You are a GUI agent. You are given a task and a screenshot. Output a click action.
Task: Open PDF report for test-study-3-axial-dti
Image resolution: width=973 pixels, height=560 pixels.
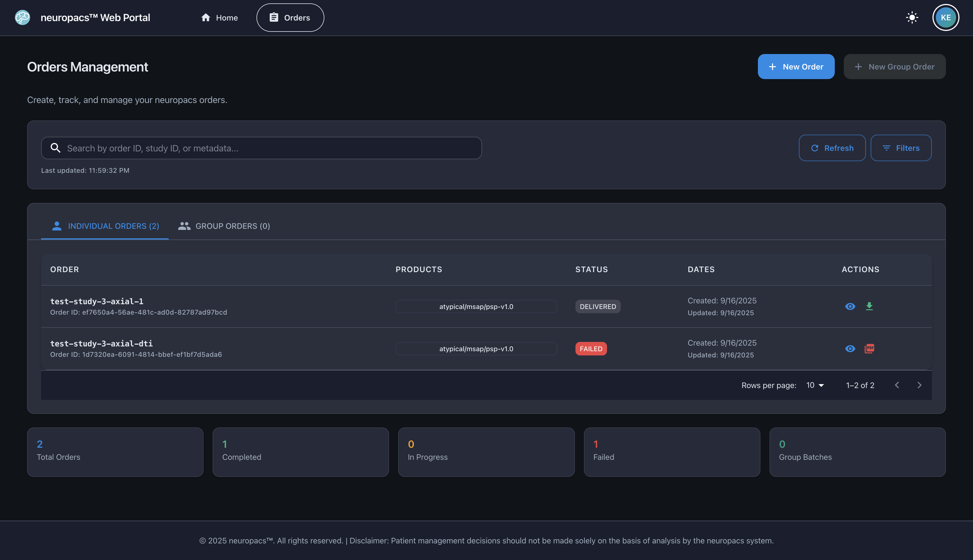pyautogui.click(x=870, y=348)
